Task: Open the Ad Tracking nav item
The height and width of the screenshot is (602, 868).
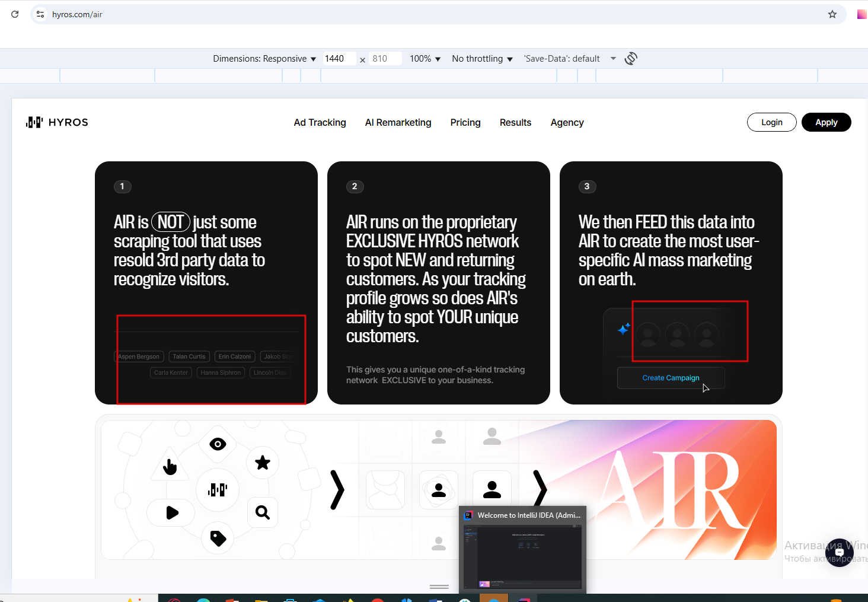Action: tap(320, 122)
